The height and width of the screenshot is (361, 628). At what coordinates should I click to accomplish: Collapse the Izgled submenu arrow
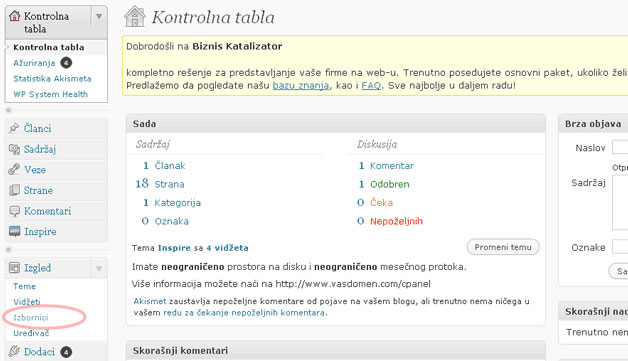99,268
